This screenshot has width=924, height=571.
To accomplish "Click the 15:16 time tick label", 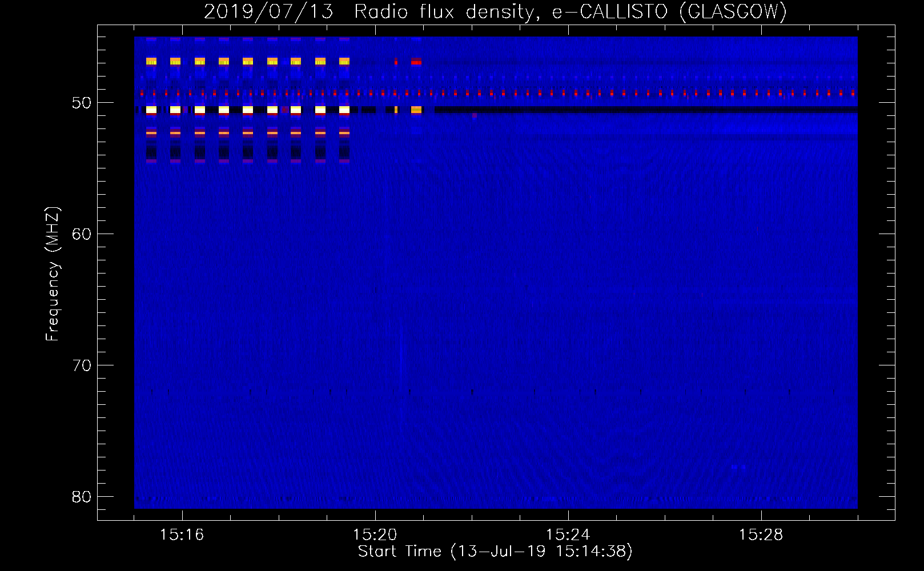I will click(x=182, y=535).
